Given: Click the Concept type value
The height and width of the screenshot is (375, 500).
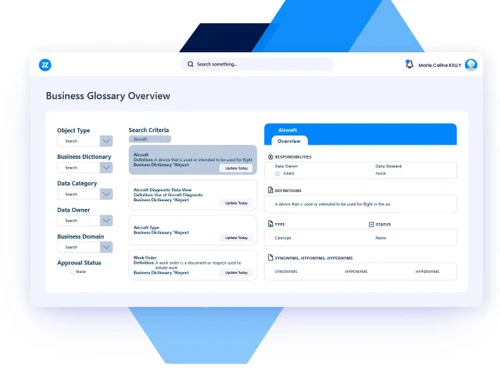Looking at the screenshot, I should 283,238.
